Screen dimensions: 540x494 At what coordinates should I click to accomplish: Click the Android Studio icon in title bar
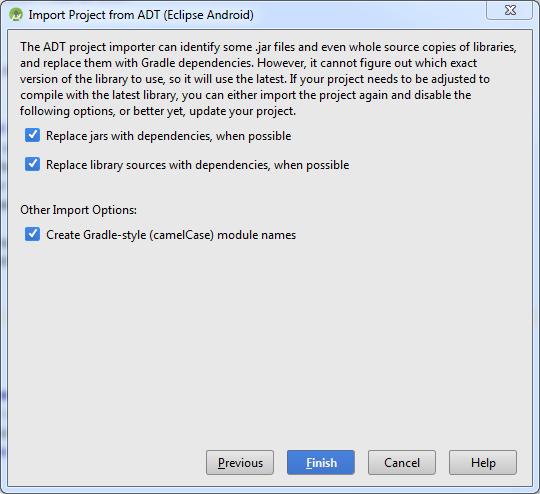pos(16,15)
